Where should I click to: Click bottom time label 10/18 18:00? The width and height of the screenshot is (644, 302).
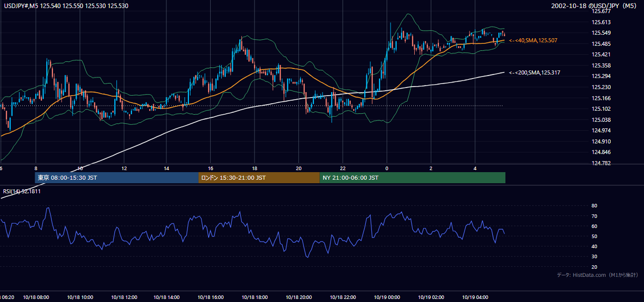[x=254, y=297]
